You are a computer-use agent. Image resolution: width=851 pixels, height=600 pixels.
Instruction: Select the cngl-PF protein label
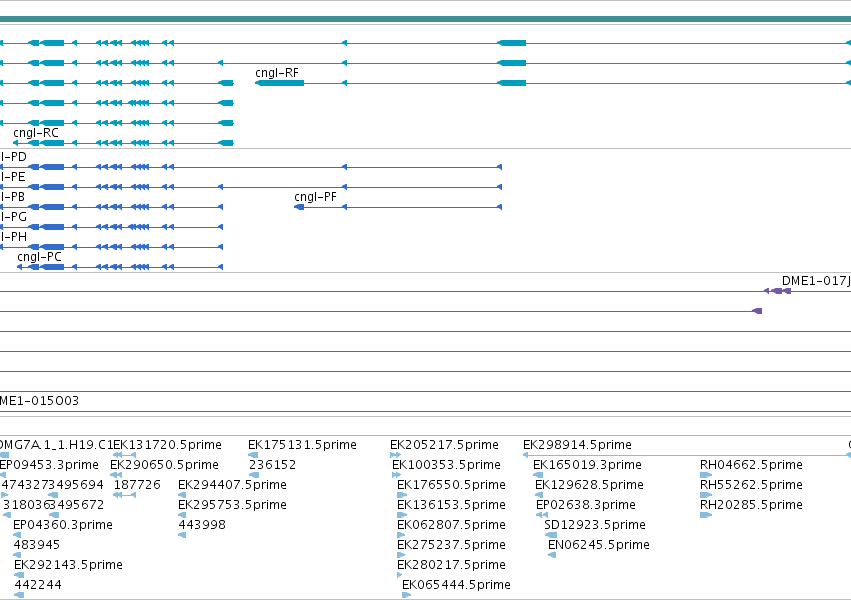pos(315,197)
